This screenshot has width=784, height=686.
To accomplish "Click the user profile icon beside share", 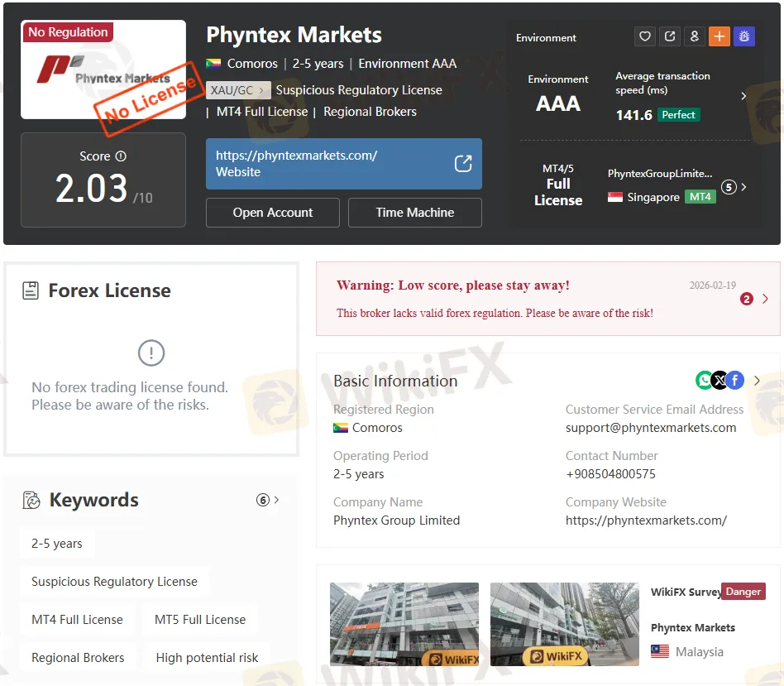I will click(x=695, y=36).
